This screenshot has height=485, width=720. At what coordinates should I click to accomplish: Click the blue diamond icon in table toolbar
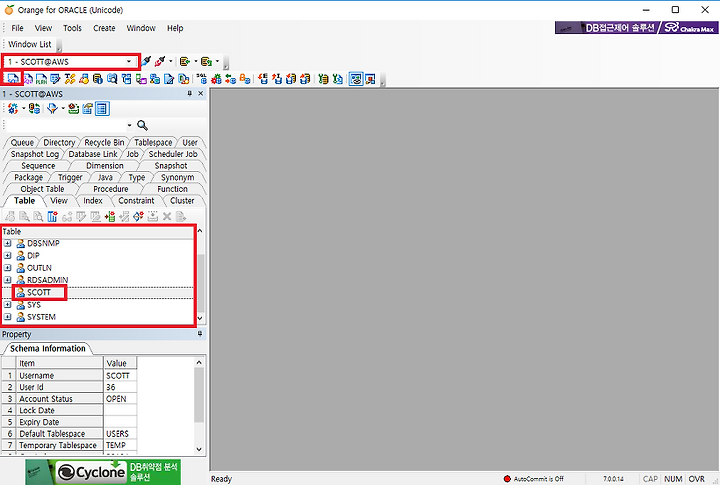[138, 216]
